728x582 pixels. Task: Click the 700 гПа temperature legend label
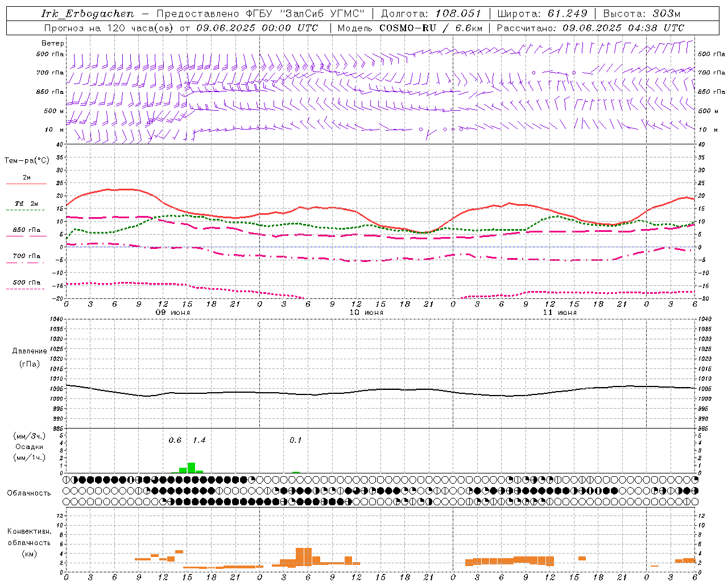click(x=26, y=256)
